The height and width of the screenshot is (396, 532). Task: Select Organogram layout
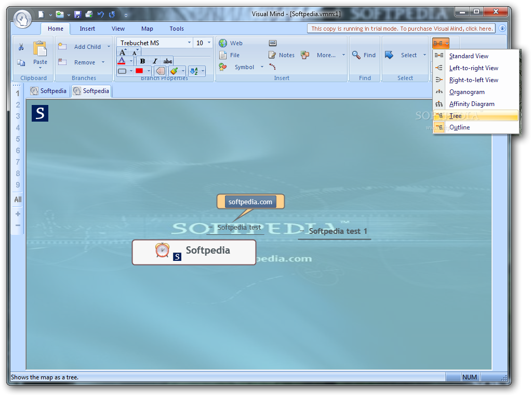click(x=476, y=92)
